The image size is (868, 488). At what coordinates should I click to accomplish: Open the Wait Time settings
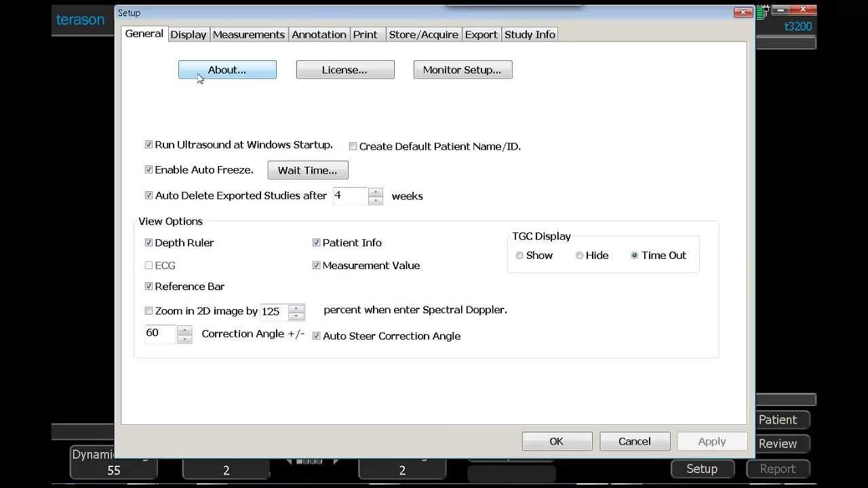coord(308,170)
